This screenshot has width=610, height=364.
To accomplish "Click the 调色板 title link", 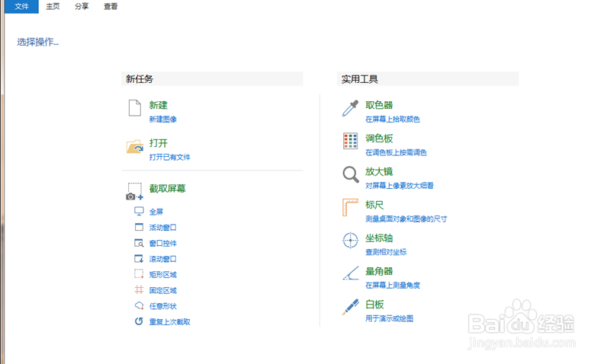I will (379, 139).
